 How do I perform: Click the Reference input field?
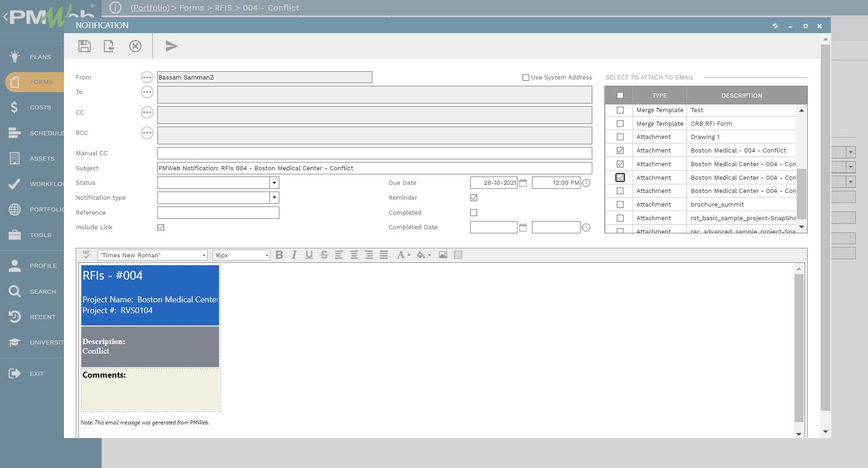(218, 212)
